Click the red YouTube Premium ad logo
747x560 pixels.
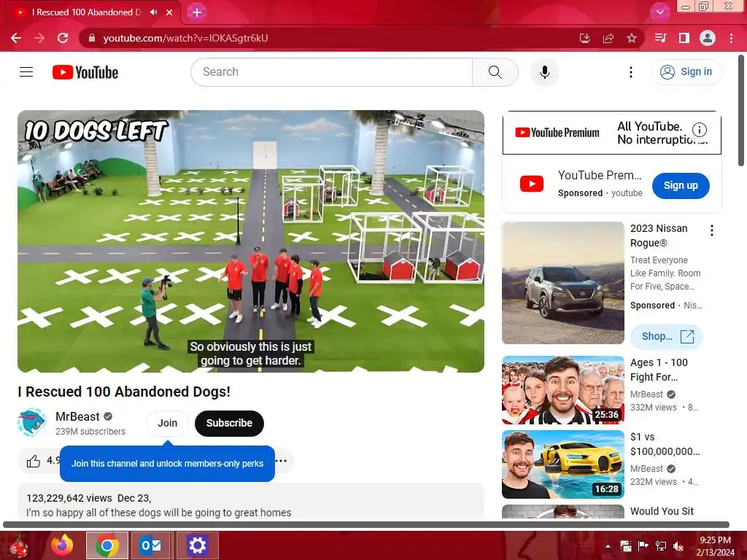[x=531, y=184]
